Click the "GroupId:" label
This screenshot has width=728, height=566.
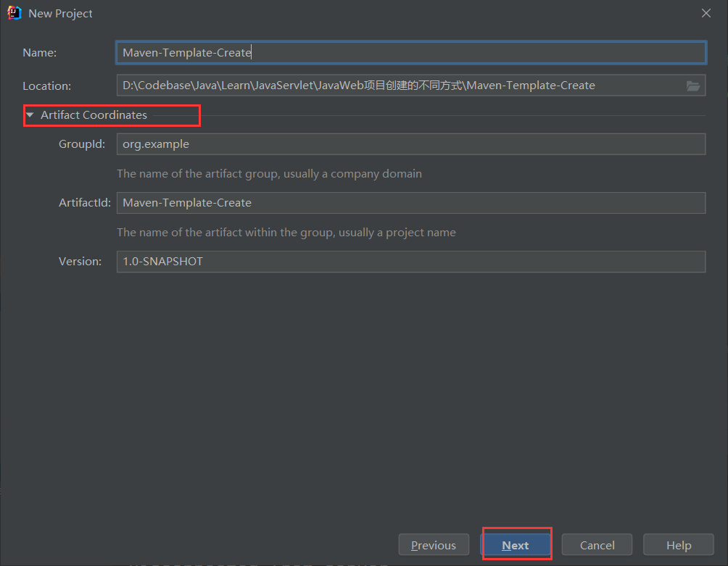(x=82, y=144)
